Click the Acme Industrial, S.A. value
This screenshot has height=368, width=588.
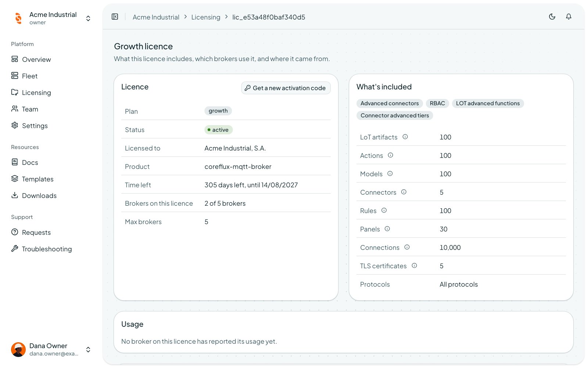click(235, 148)
